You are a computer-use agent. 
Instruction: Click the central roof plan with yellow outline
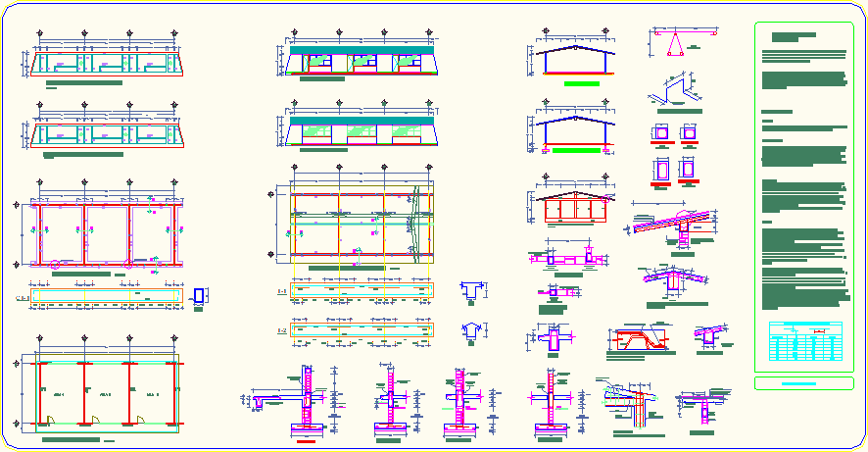[x=362, y=224]
